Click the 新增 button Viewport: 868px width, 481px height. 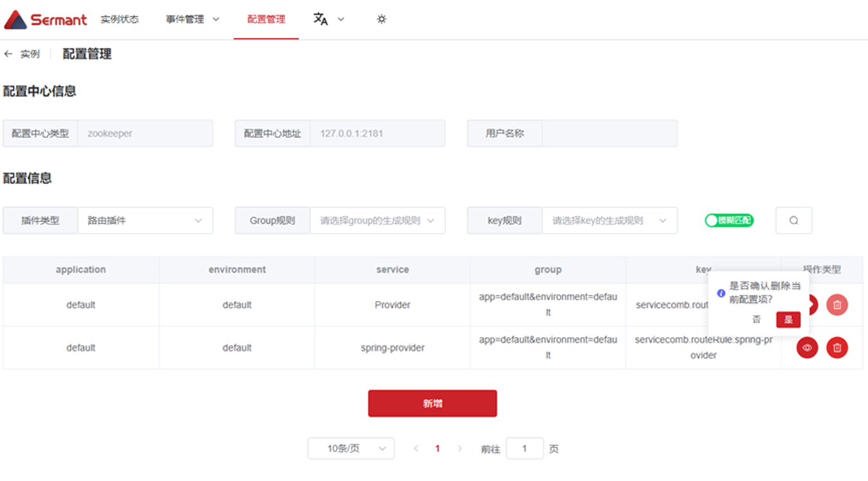[x=432, y=404]
